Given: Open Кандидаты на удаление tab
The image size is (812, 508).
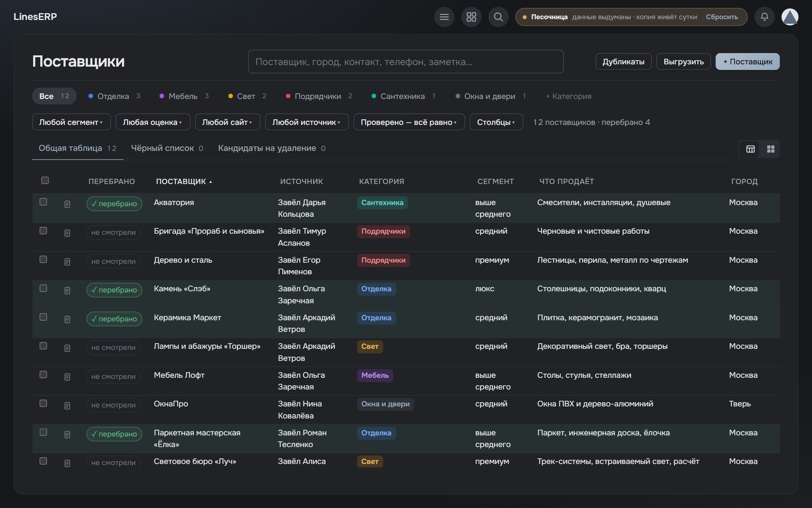Looking at the screenshot, I should coord(272,148).
